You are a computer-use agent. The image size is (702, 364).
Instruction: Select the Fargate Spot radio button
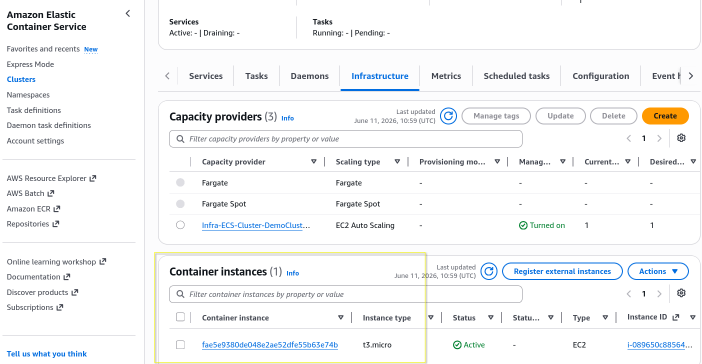[180, 204]
